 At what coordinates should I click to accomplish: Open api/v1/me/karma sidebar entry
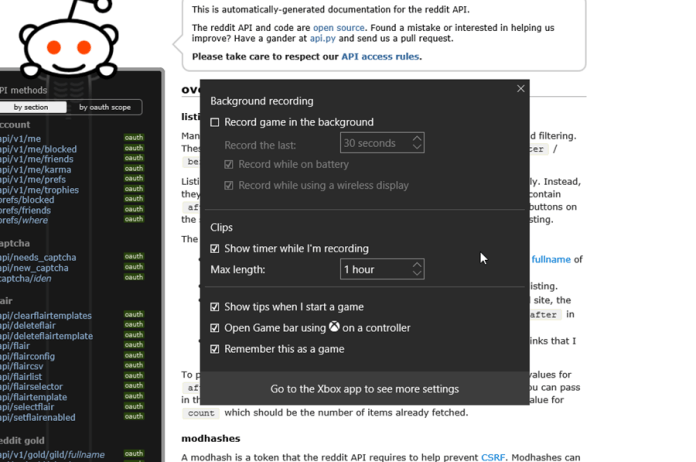coord(36,170)
